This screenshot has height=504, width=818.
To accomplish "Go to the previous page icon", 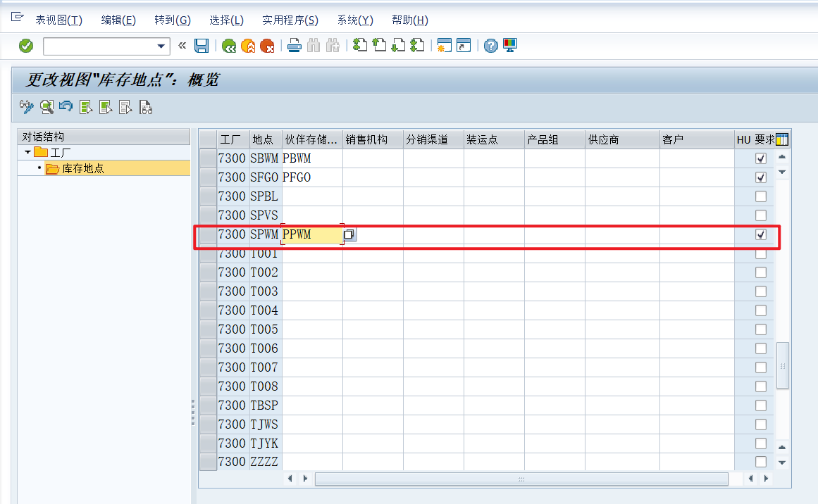I will 379,45.
